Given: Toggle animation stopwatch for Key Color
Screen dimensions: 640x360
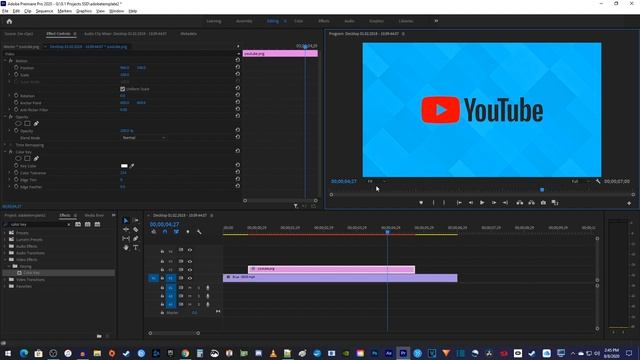Looking at the screenshot, I should (x=16, y=166).
